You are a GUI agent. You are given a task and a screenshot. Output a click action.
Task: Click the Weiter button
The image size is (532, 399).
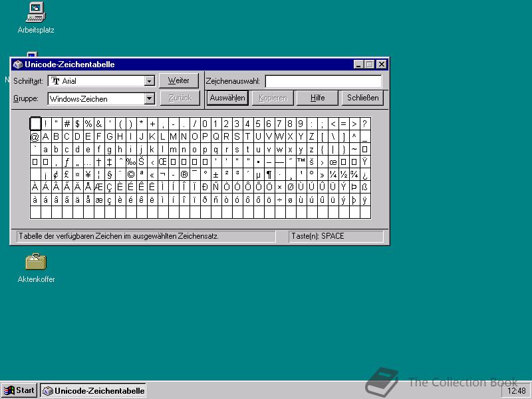(x=179, y=80)
